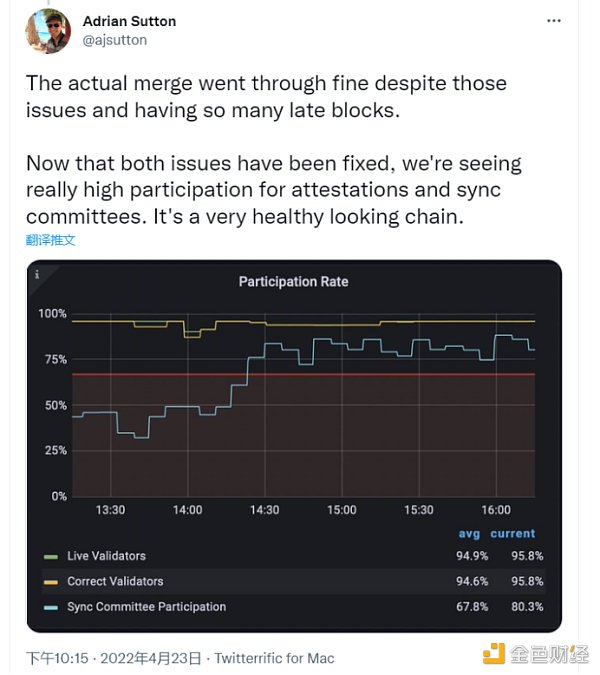Image resolution: width=600 pixels, height=675 pixels.
Task: Toggle the Live Validators series
Action: point(106,556)
